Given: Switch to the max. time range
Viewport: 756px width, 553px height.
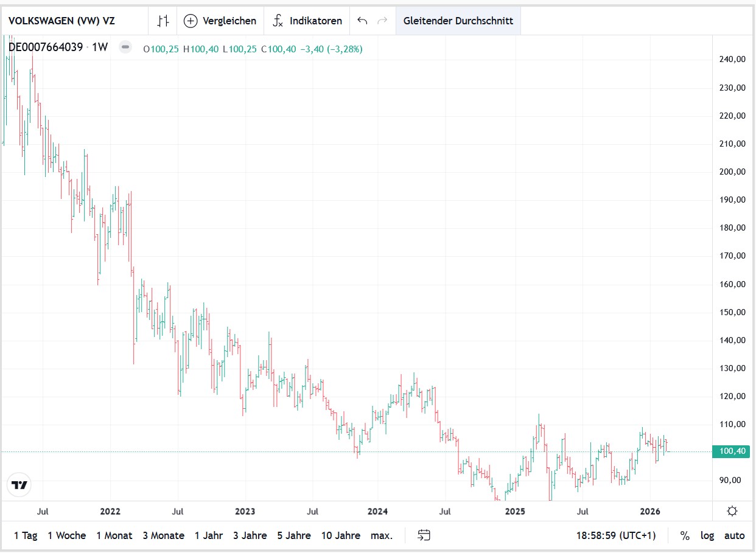Looking at the screenshot, I should click(x=382, y=535).
